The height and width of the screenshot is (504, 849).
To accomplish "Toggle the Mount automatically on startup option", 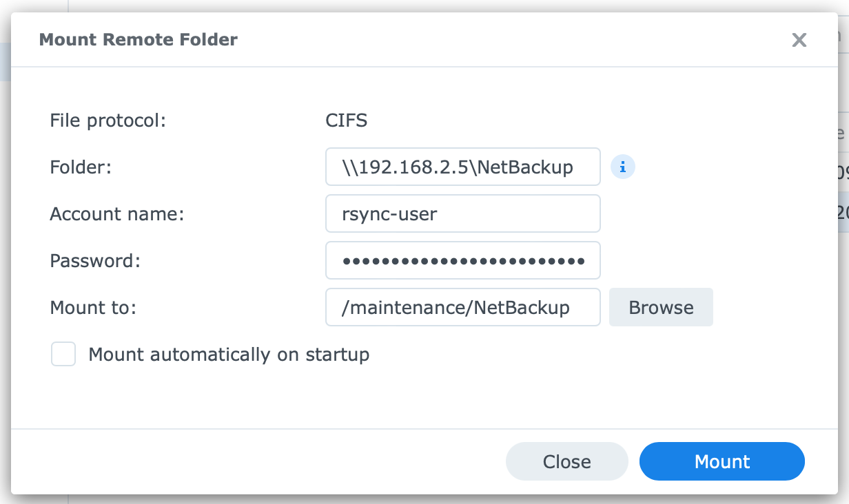I will click(x=63, y=354).
